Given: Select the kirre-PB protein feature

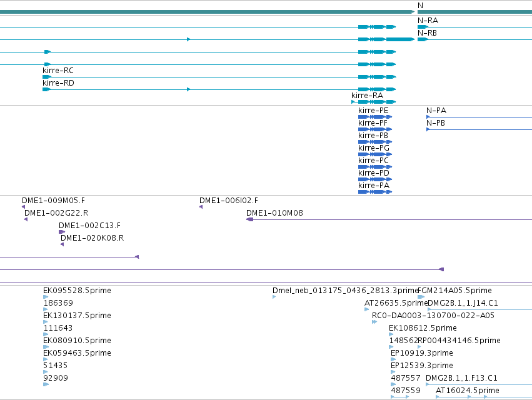Looking at the screenshot, I should tap(375, 142).
